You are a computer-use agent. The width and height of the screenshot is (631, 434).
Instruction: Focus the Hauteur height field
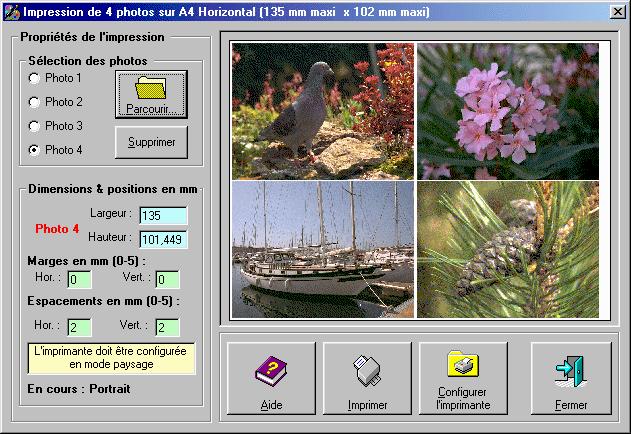click(163, 239)
